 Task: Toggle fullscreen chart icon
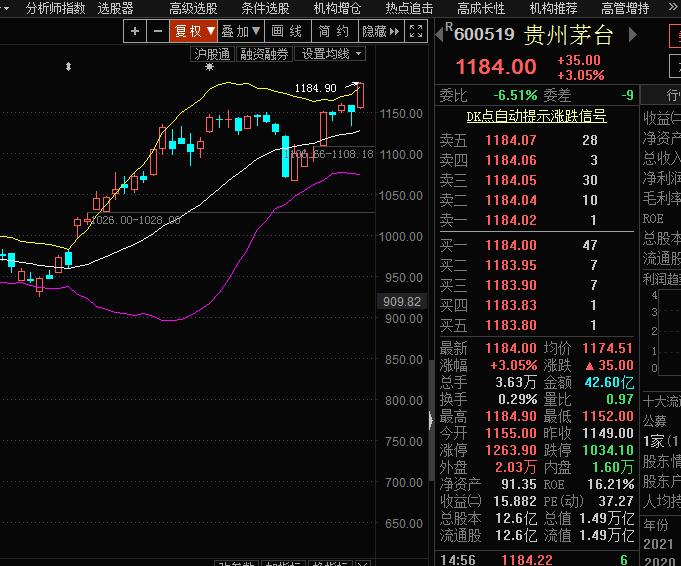point(416,31)
